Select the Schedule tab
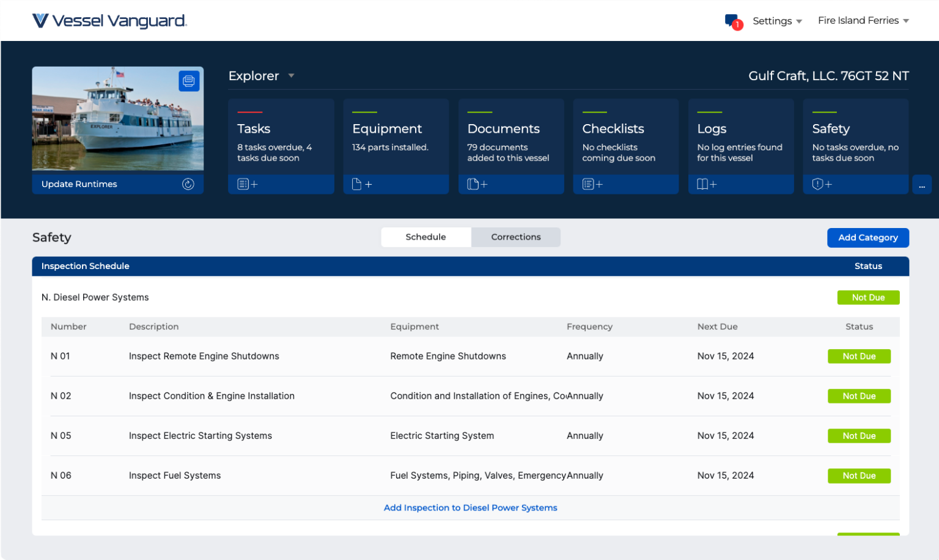This screenshot has height=560, width=939. [x=425, y=237]
